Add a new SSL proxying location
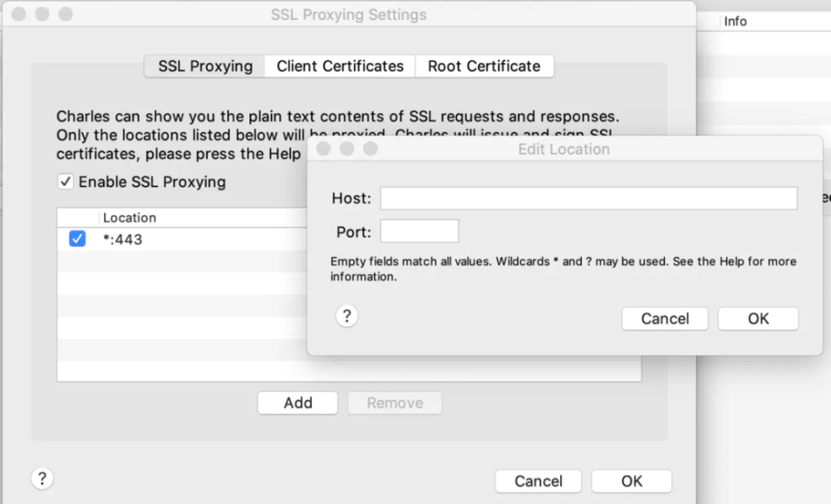The width and height of the screenshot is (831, 504). tap(297, 403)
